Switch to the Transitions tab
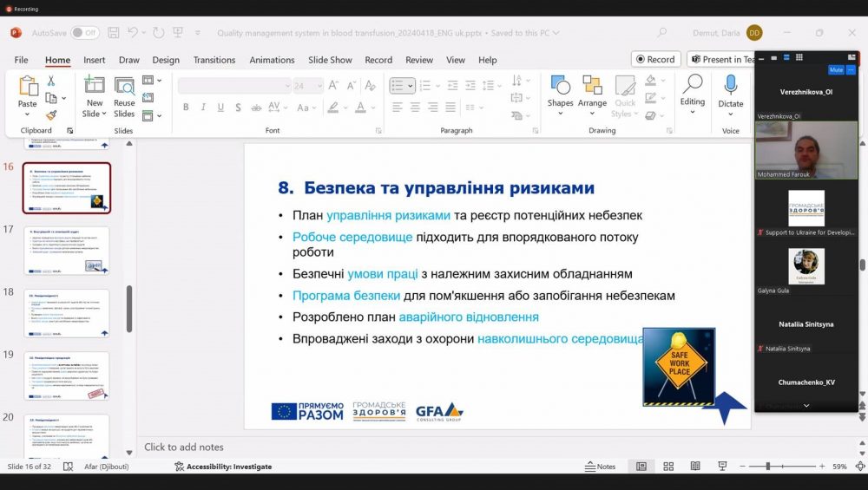868x490 pixels. click(x=214, y=60)
